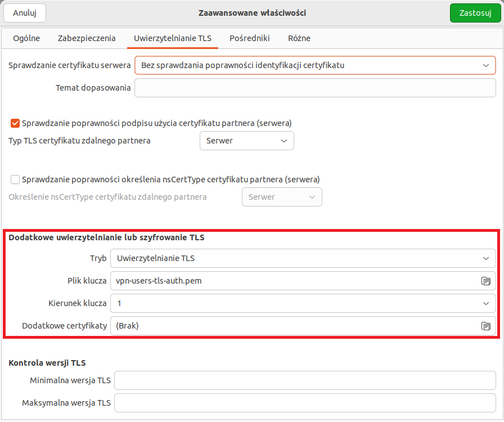Click the green Zastosuj button
Image resolution: width=504 pixels, height=422 pixels.
pos(475,13)
